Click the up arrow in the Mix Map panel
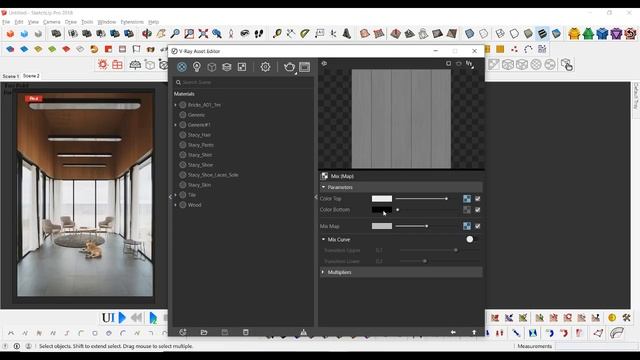This screenshot has width=640, height=360. tap(474, 332)
